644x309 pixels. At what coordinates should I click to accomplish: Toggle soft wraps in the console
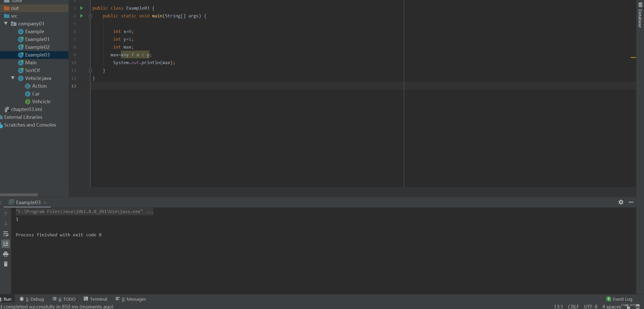pyautogui.click(x=6, y=234)
